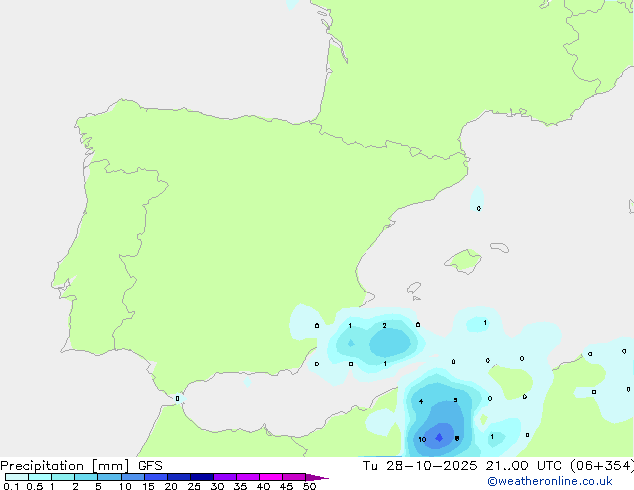Click the '2' precipitation value on map
The image size is (634, 490).
click(385, 325)
